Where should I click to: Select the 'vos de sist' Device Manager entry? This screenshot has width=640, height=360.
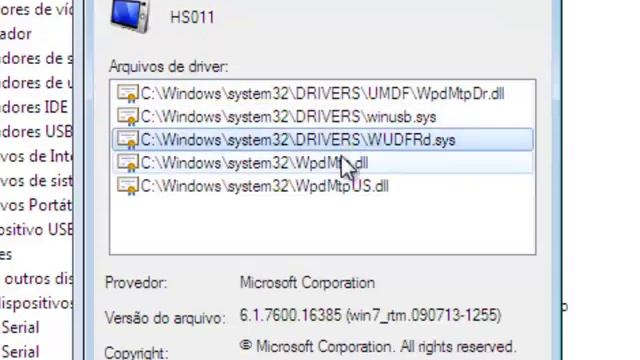pos(36,181)
